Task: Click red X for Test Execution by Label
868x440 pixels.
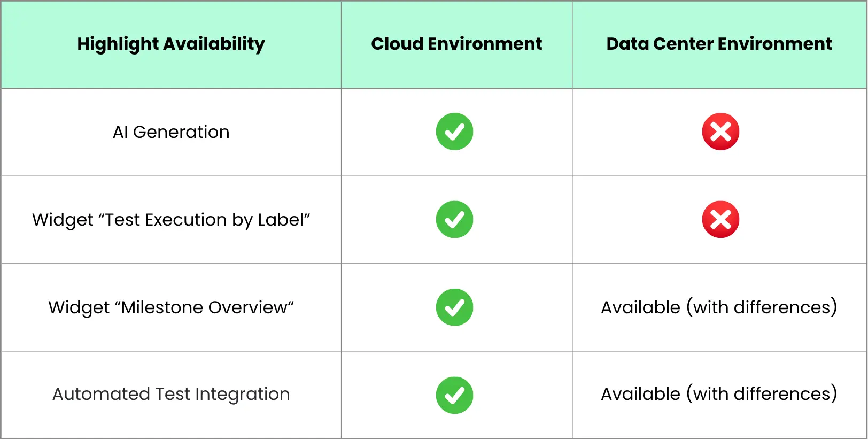Action: (720, 220)
